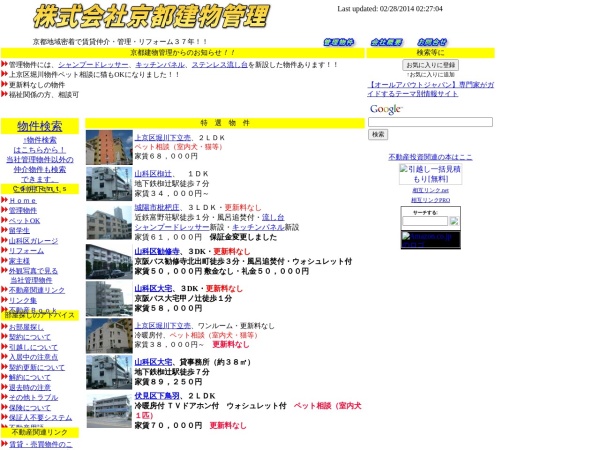Click the 株式会社京都建物管理 title logo
Viewport: 600px width, 450px height.
click(x=151, y=16)
